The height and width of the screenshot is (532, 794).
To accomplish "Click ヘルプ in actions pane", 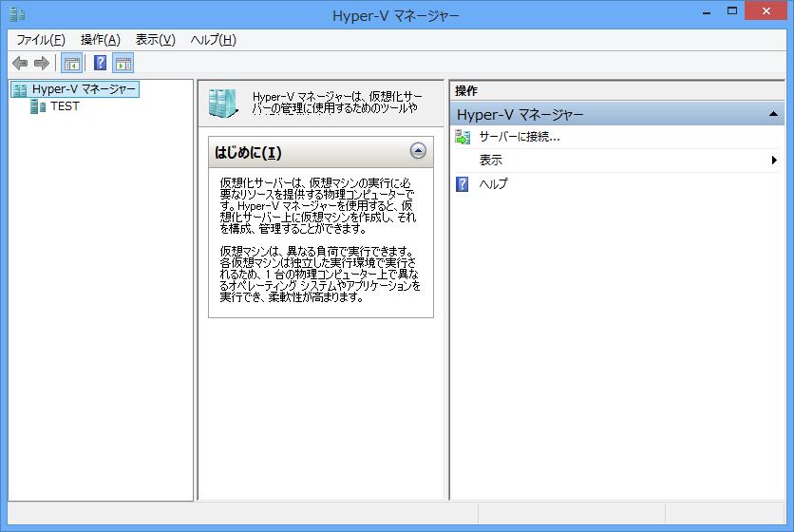I will tap(493, 184).
